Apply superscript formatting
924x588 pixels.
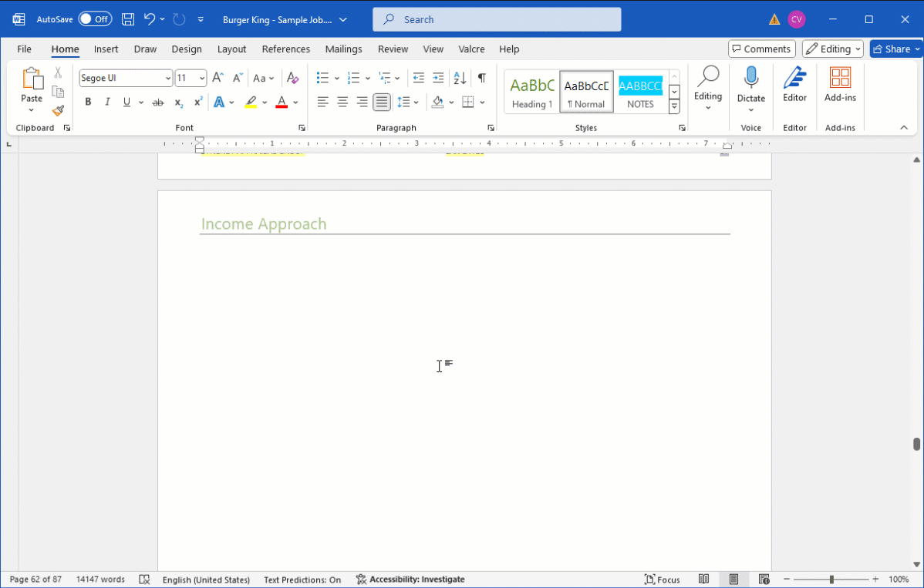[x=198, y=102]
